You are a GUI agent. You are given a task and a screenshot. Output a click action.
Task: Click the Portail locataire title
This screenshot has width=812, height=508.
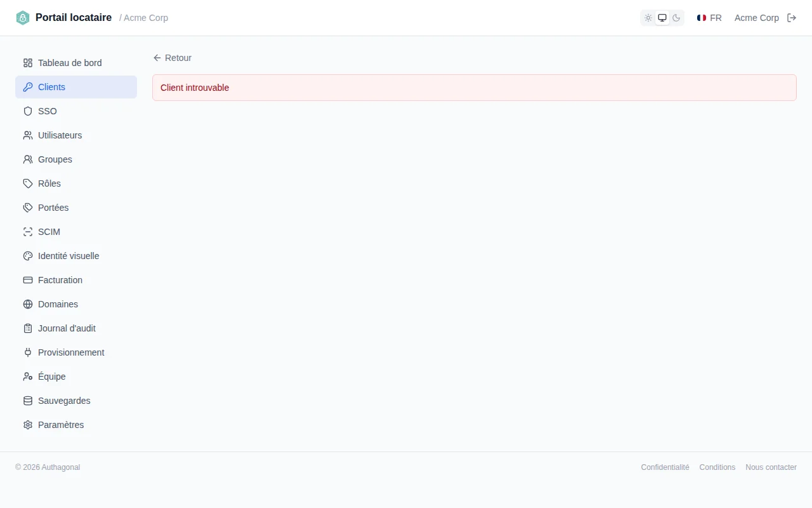pyautogui.click(x=74, y=18)
